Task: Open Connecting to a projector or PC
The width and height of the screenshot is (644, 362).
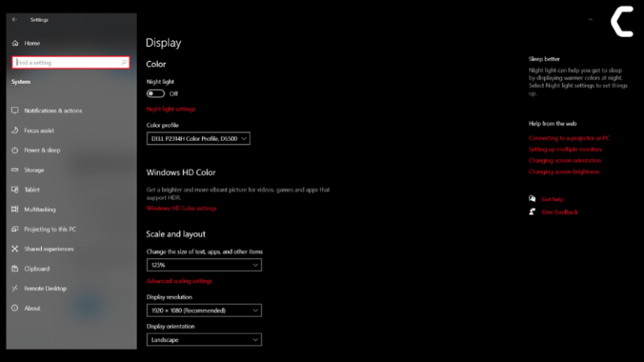Action: [x=569, y=138]
